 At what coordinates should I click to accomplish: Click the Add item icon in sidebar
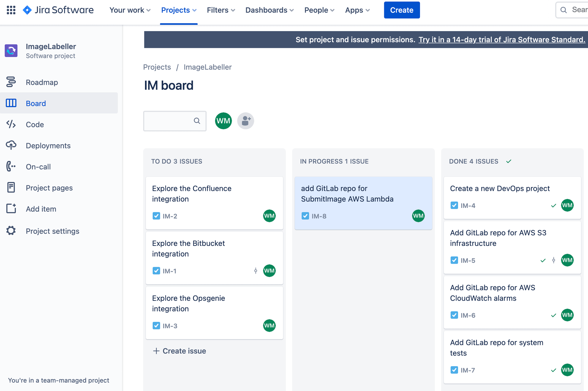[11, 208]
